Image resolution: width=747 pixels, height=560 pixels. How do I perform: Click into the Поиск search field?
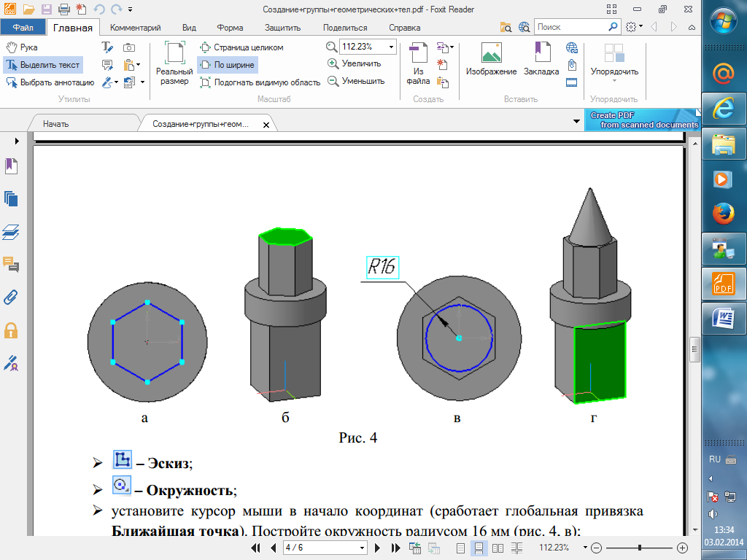(570, 27)
